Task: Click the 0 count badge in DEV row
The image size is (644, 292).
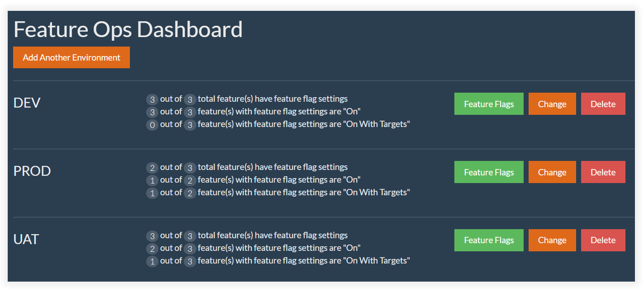Action: pyautogui.click(x=153, y=125)
